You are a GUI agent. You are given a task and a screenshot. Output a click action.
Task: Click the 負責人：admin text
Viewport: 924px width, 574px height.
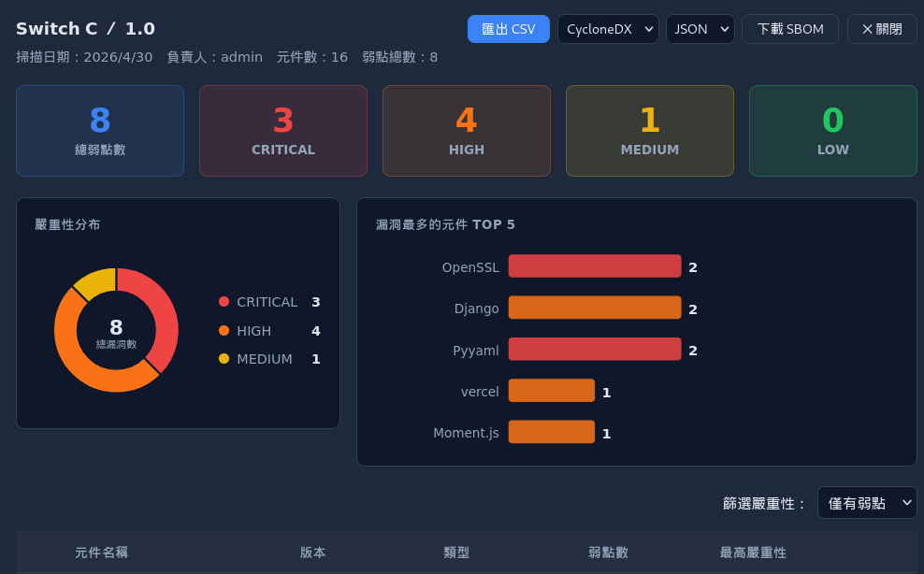(x=214, y=57)
